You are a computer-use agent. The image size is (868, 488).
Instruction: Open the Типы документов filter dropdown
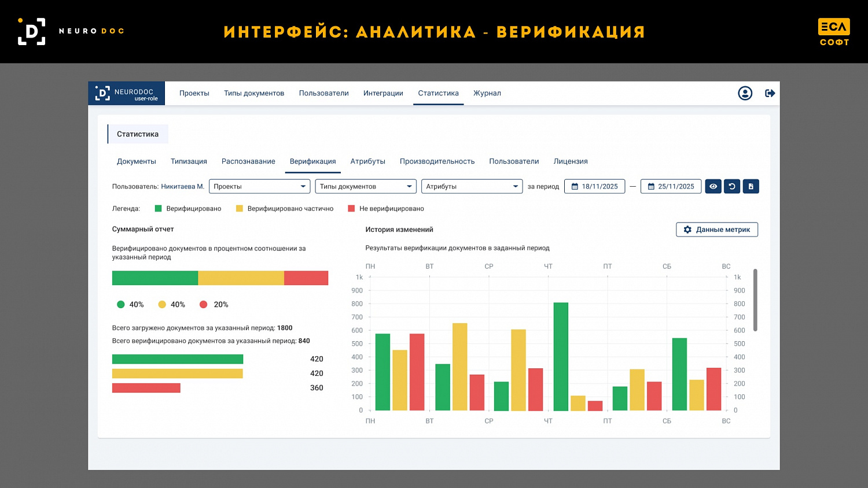click(366, 186)
